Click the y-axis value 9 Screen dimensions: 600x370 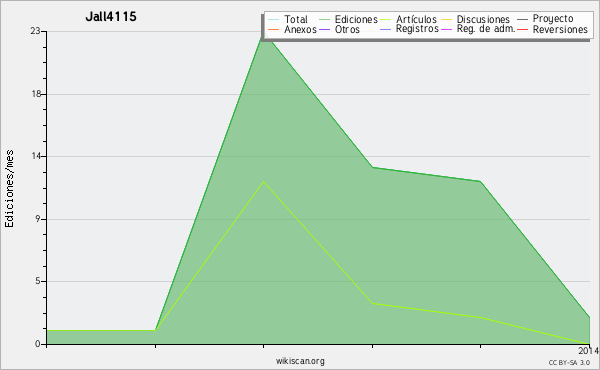click(x=38, y=219)
